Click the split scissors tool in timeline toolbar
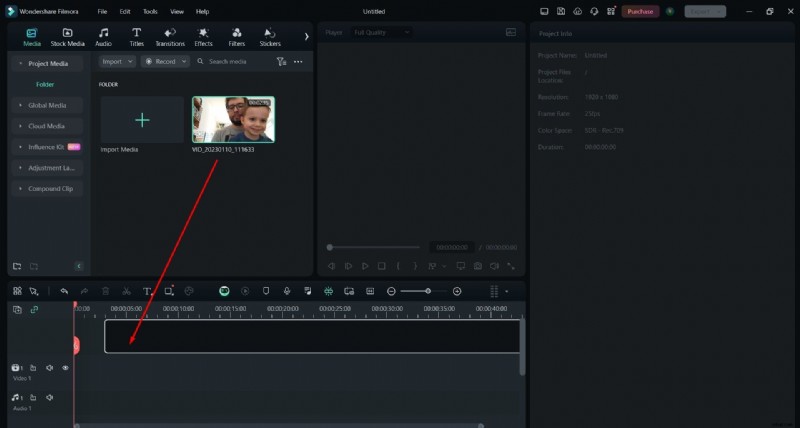This screenshot has height=428, width=800. 126,291
